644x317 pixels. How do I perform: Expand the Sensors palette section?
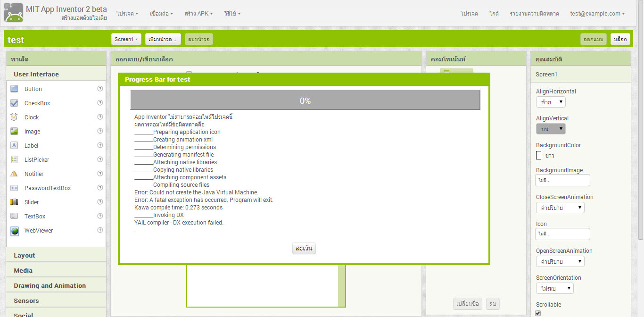tap(56, 300)
